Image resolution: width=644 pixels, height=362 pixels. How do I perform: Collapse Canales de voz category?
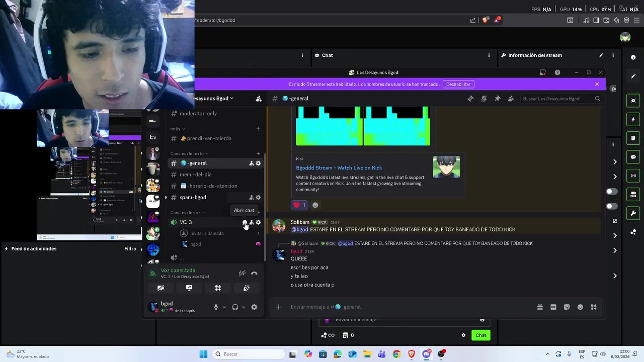(x=188, y=213)
